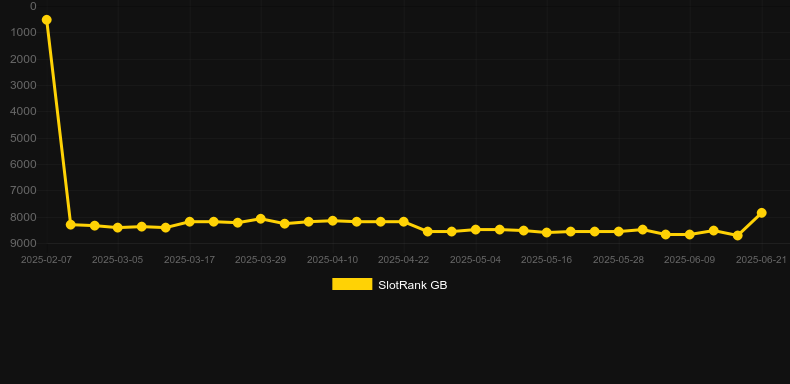Screen dimensions: 790x384
Task: Click the data point above 2025-05-16
Action: pos(547,233)
